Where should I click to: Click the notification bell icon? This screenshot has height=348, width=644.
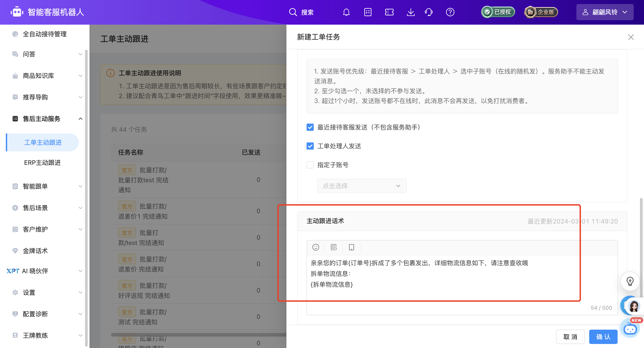click(347, 12)
